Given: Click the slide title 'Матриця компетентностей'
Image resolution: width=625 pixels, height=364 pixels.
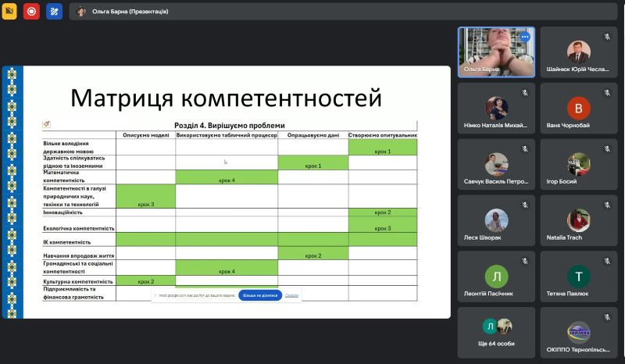Looking at the screenshot, I should (x=226, y=98).
